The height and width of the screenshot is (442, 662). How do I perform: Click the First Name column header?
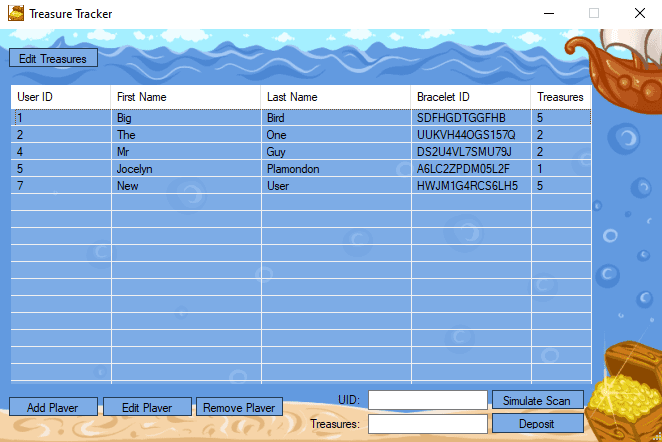185,97
